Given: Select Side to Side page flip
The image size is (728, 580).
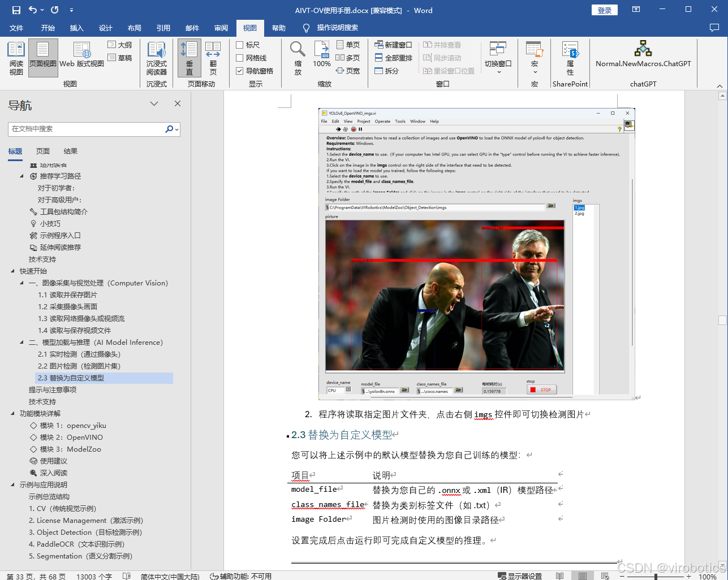Looking at the screenshot, I should click(213, 58).
